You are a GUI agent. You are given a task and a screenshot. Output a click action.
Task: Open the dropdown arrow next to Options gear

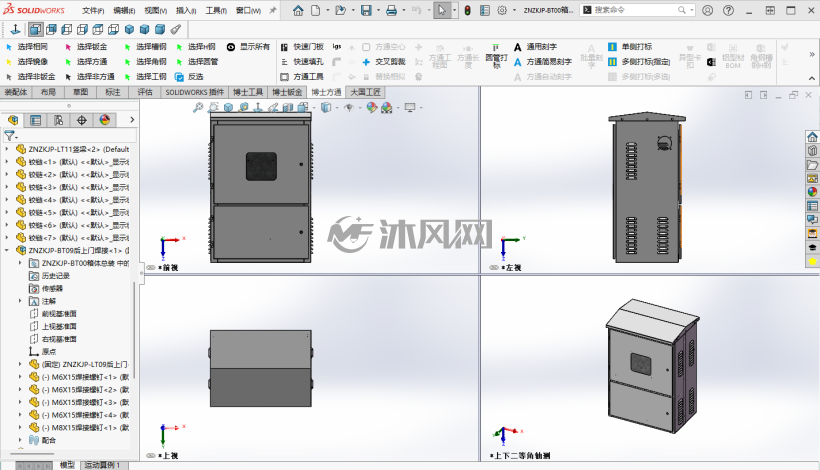[x=514, y=10]
